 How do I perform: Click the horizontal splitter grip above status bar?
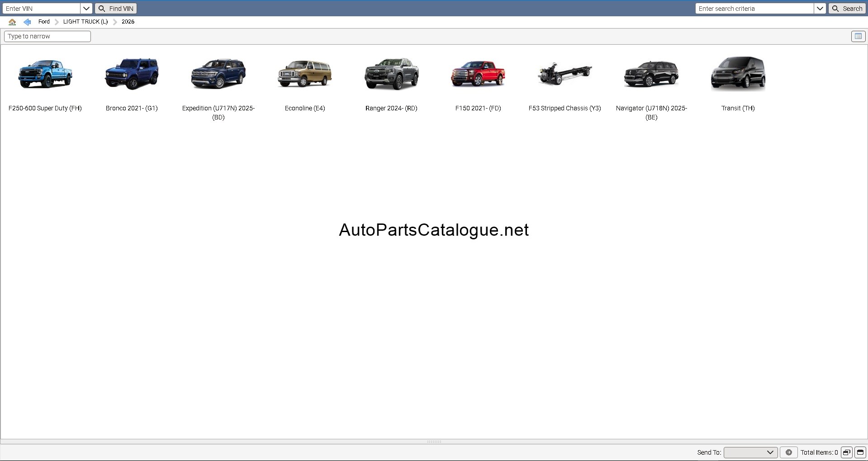click(434, 442)
